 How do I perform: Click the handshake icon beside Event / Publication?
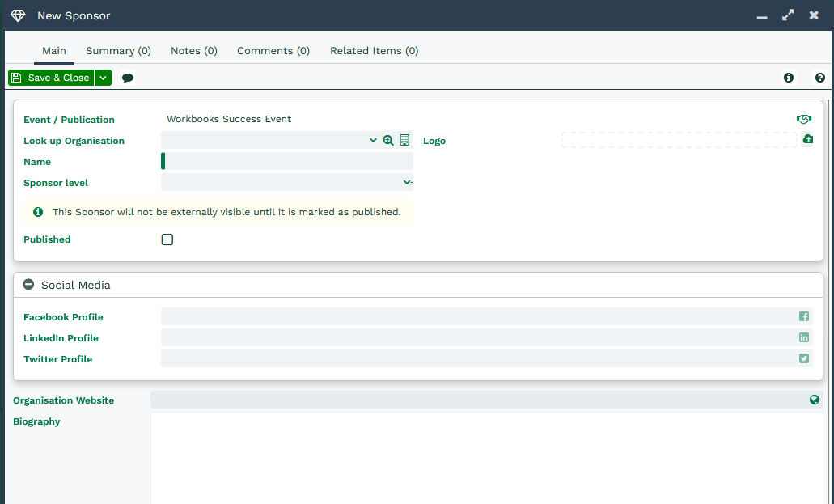click(x=803, y=119)
